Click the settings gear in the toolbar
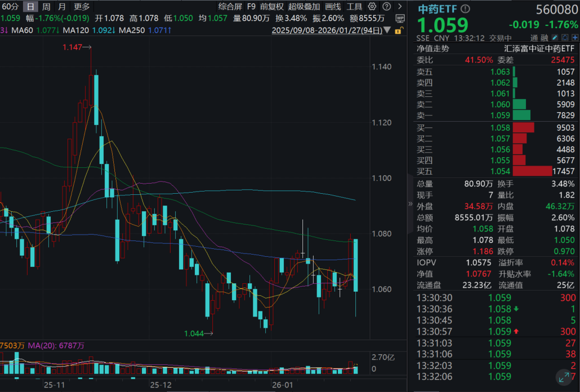The image size is (580, 392). (x=372, y=7)
